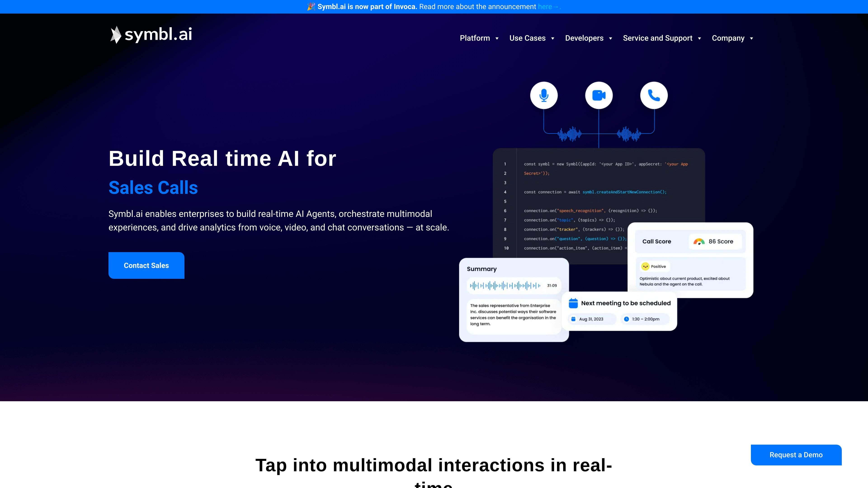Screen dimensions: 868x488
Task: Open the Platform menu
Action: [x=475, y=38]
